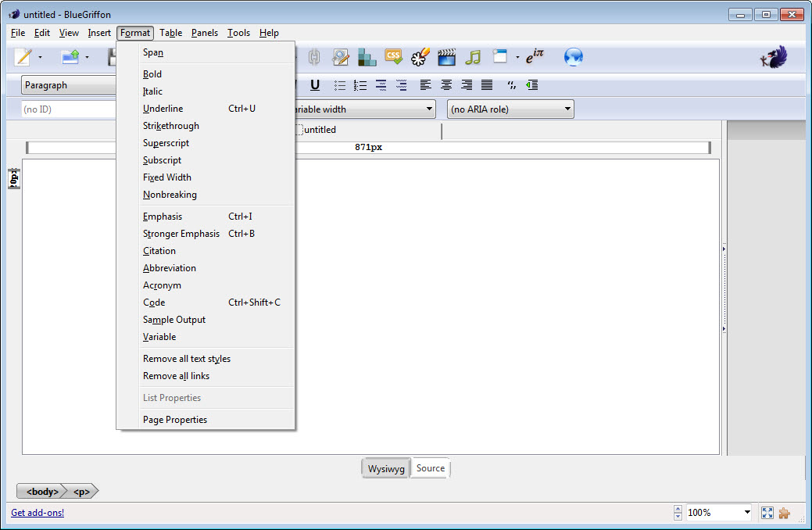Click the blue globe browser preview icon
This screenshot has height=530, width=812.
(574, 57)
